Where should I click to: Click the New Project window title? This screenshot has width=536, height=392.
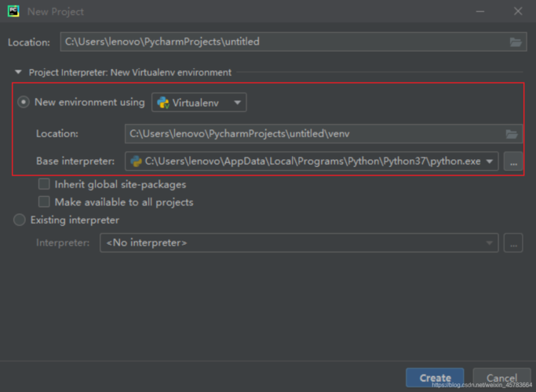pos(56,12)
